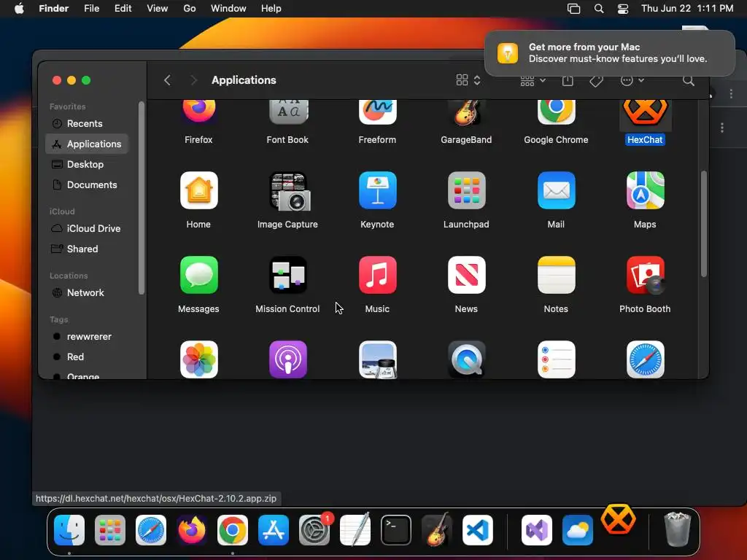Open the Help menu
The width and height of the screenshot is (747, 560).
point(271,9)
